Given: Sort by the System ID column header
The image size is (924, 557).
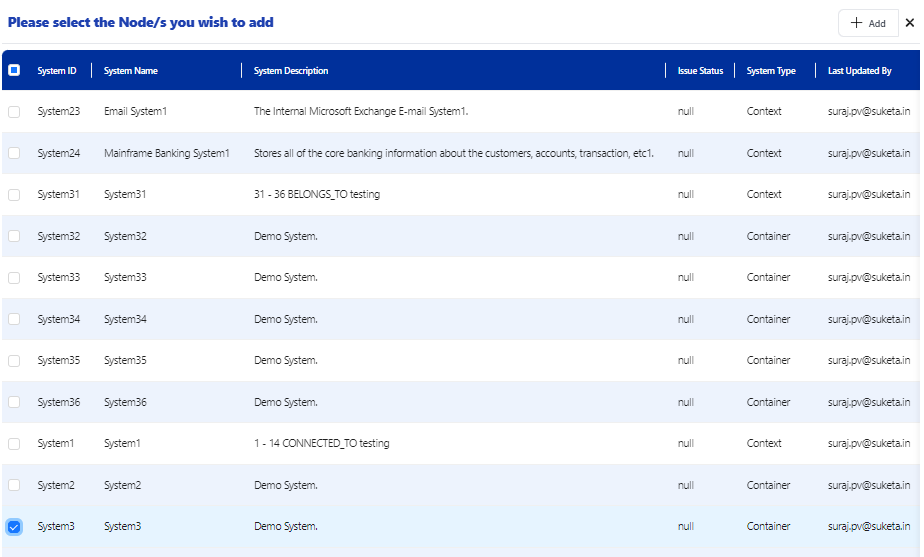Looking at the screenshot, I should click(57, 71).
